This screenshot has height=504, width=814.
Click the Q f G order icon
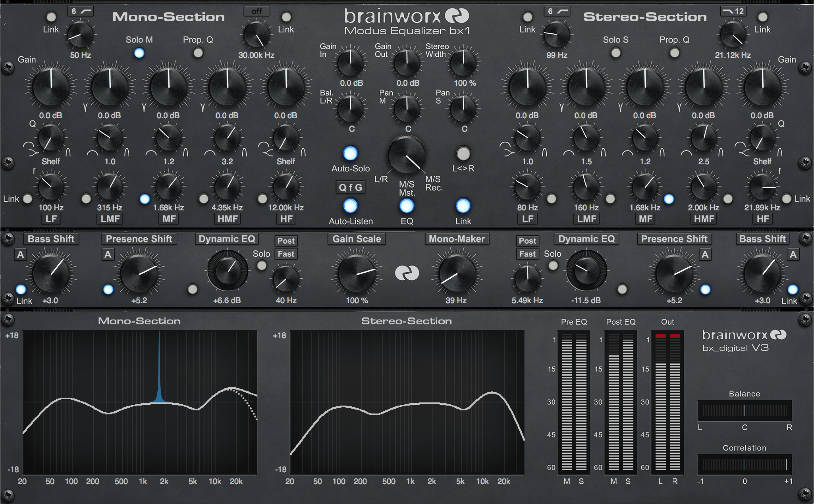point(350,187)
